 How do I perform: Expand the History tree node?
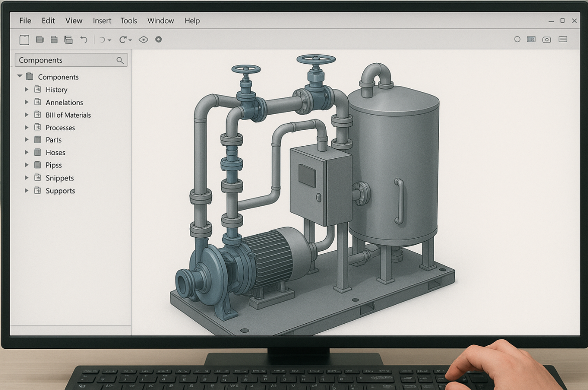[27, 89]
